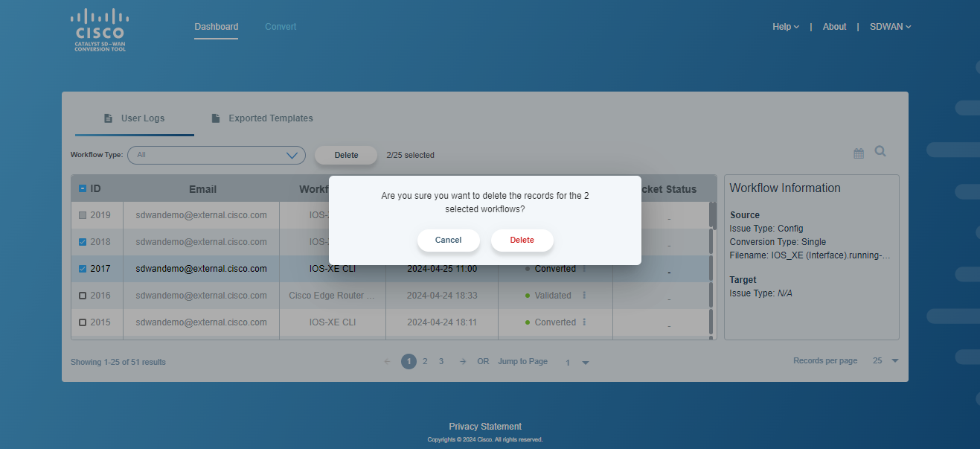This screenshot has height=449, width=980.
Task: Check the box for row 2015
Action: tap(83, 322)
